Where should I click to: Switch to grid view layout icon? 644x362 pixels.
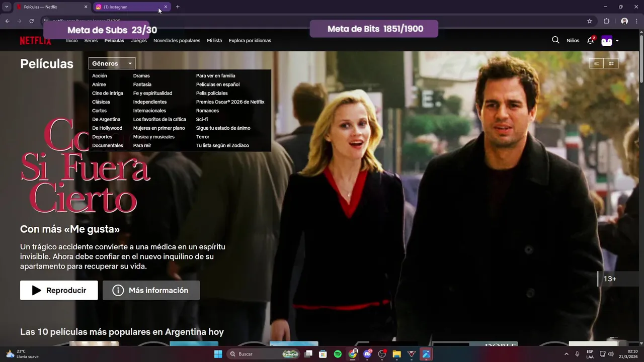click(611, 63)
